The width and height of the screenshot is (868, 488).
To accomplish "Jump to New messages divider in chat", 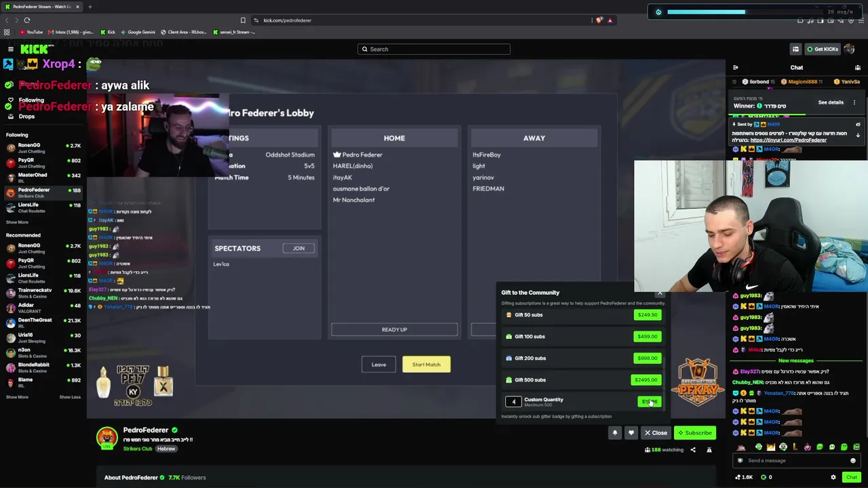I will [795, 361].
